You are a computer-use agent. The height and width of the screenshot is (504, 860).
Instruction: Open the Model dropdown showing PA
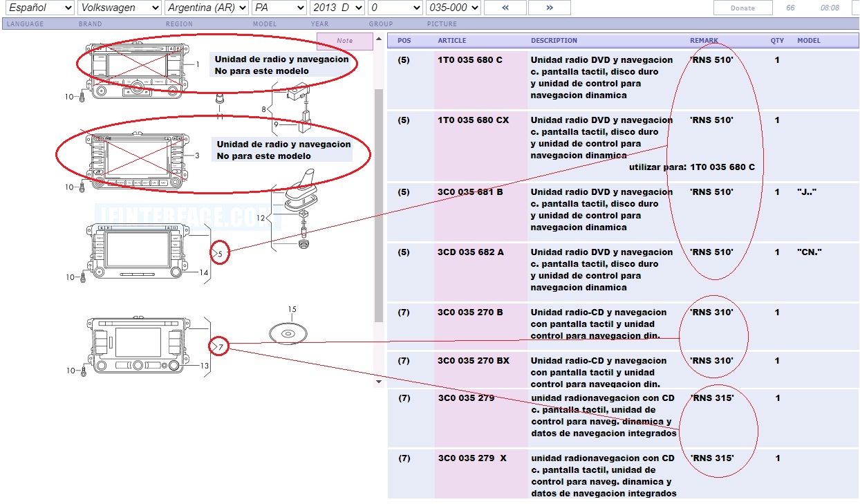(x=279, y=8)
